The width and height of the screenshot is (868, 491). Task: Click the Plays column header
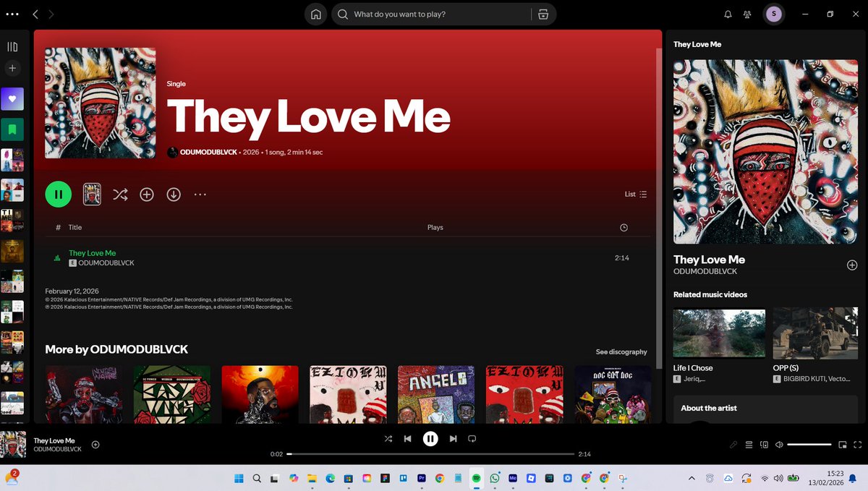point(435,227)
